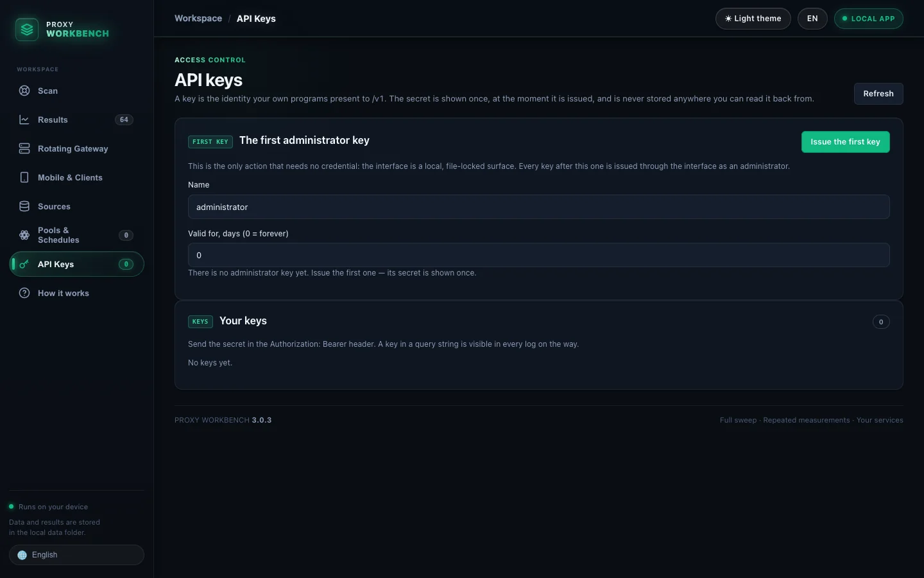Click the FIRST KEY tag

pos(210,142)
